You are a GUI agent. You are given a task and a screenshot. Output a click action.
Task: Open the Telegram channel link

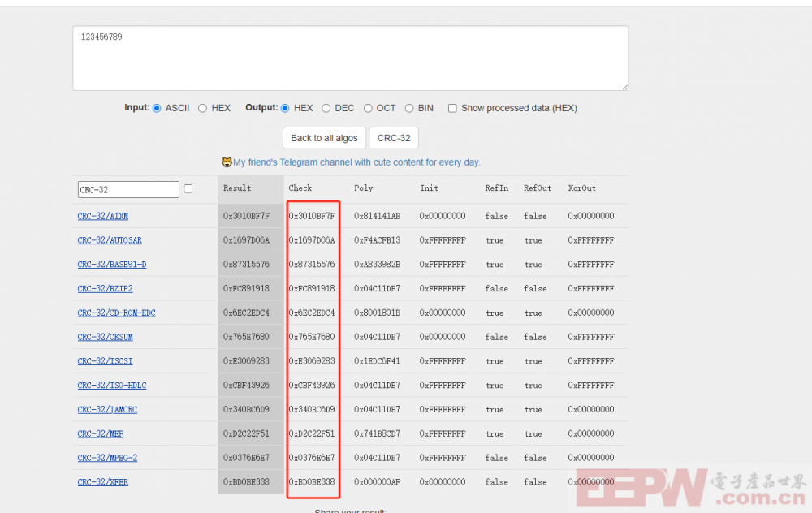tap(356, 162)
